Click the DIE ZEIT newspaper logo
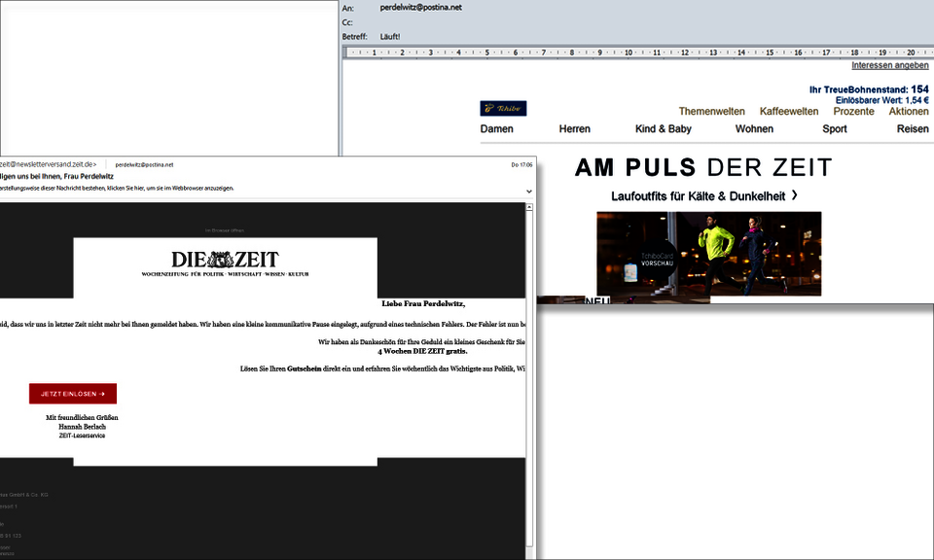The width and height of the screenshot is (934, 560). point(225,260)
